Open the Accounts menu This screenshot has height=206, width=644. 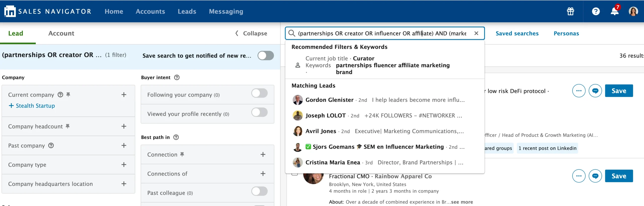pos(150,11)
